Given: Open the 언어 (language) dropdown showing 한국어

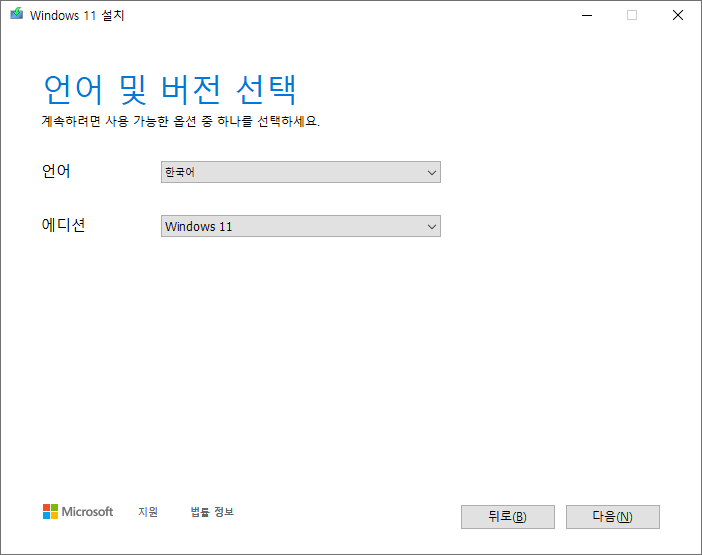Looking at the screenshot, I should (301, 172).
